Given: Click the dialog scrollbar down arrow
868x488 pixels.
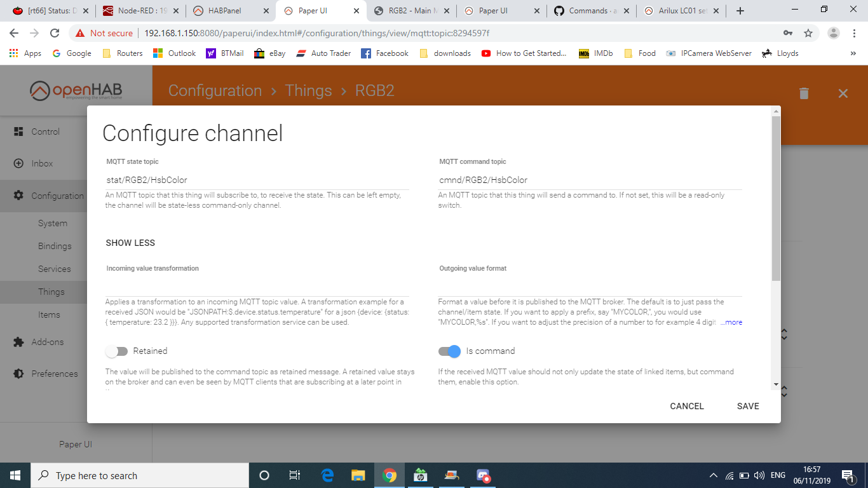Looking at the screenshot, I should (x=775, y=384).
